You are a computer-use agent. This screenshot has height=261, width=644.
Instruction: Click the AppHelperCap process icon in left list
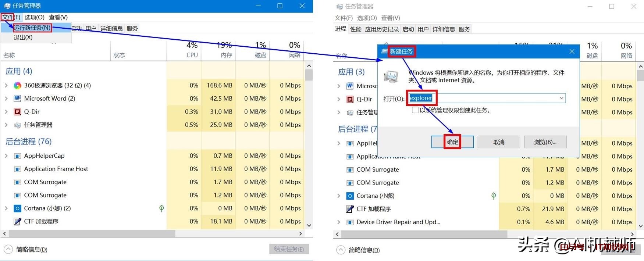point(17,156)
